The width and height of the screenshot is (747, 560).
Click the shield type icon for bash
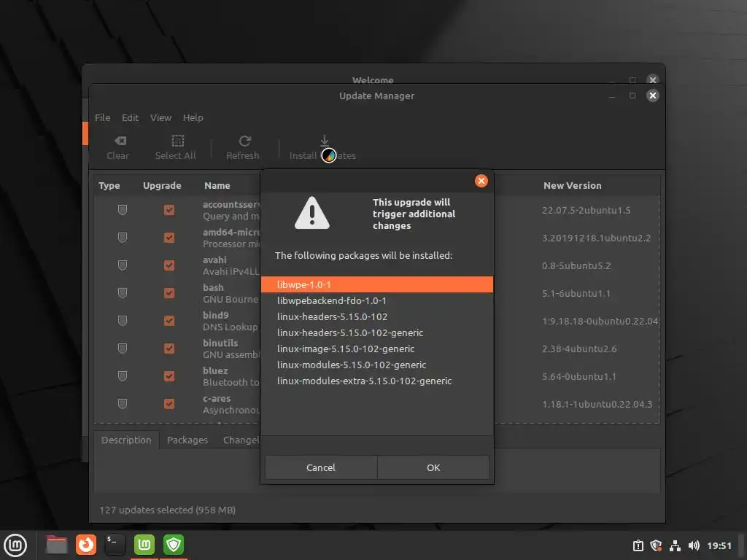coord(123,293)
